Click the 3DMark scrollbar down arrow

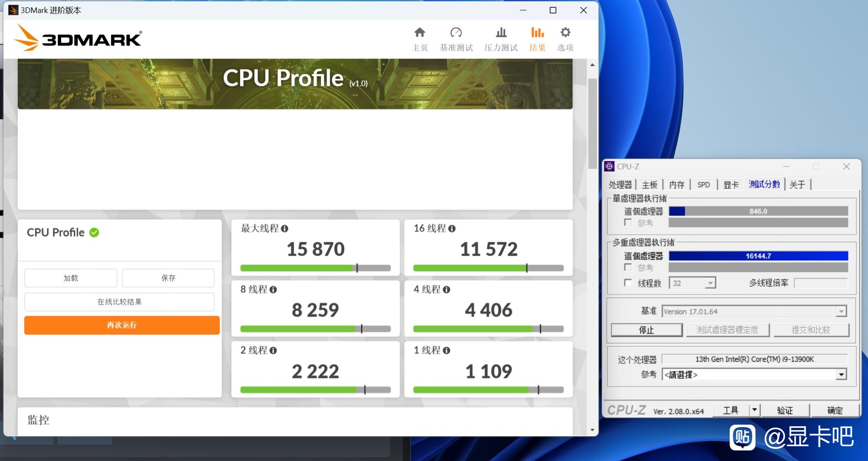[592, 430]
